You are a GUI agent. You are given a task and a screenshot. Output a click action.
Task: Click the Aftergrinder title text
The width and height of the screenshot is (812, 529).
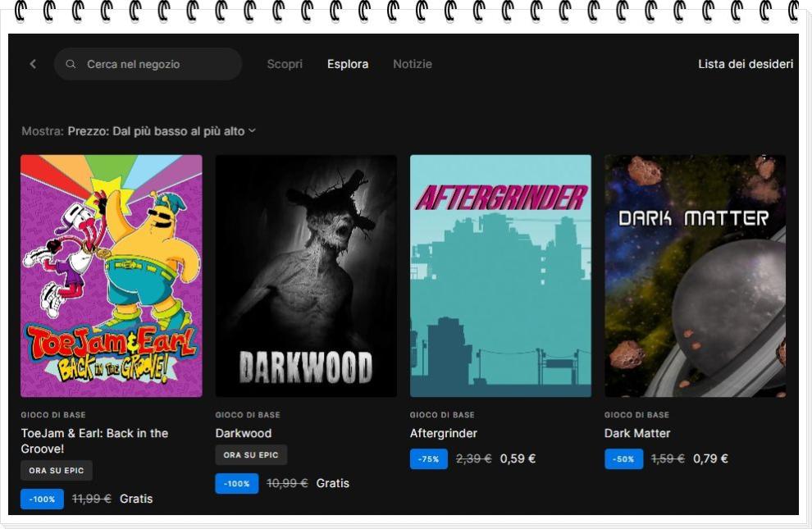pos(444,433)
